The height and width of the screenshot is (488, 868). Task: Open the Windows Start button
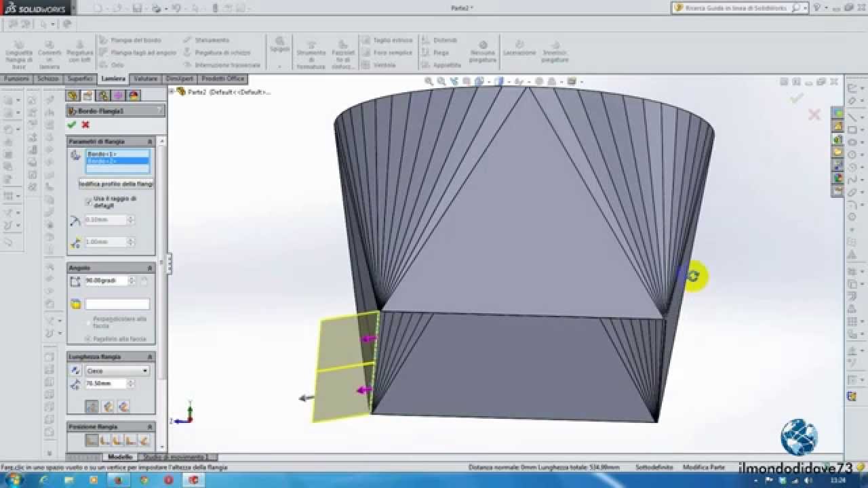pyautogui.click(x=14, y=480)
